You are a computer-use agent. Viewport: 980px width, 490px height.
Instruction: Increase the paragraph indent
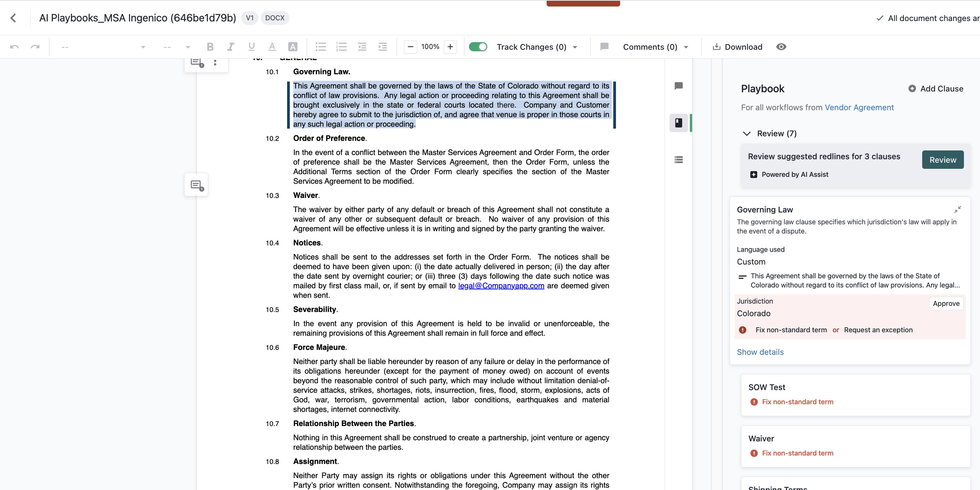click(383, 47)
